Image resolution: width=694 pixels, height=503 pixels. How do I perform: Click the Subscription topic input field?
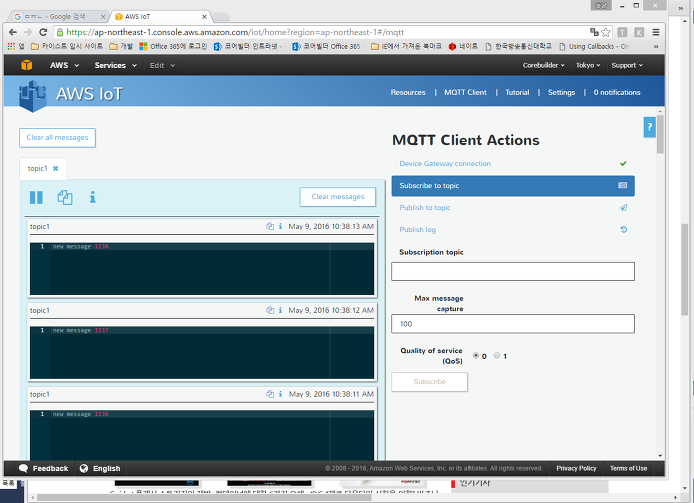[513, 271]
